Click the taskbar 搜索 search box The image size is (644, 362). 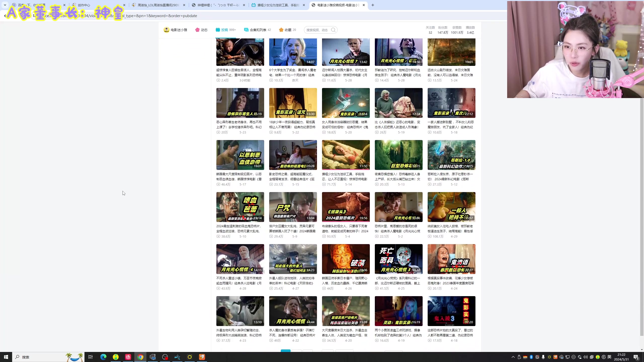point(48,357)
